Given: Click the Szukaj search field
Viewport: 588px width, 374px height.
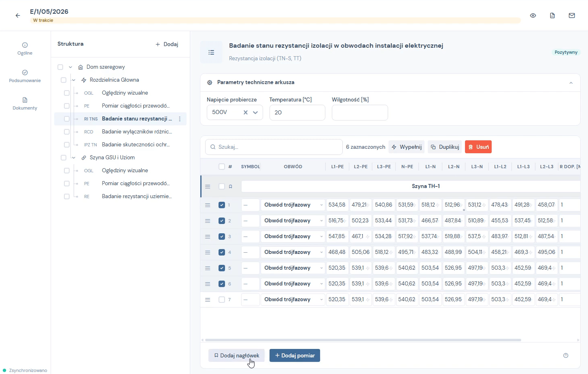Looking at the screenshot, I should pos(274,147).
